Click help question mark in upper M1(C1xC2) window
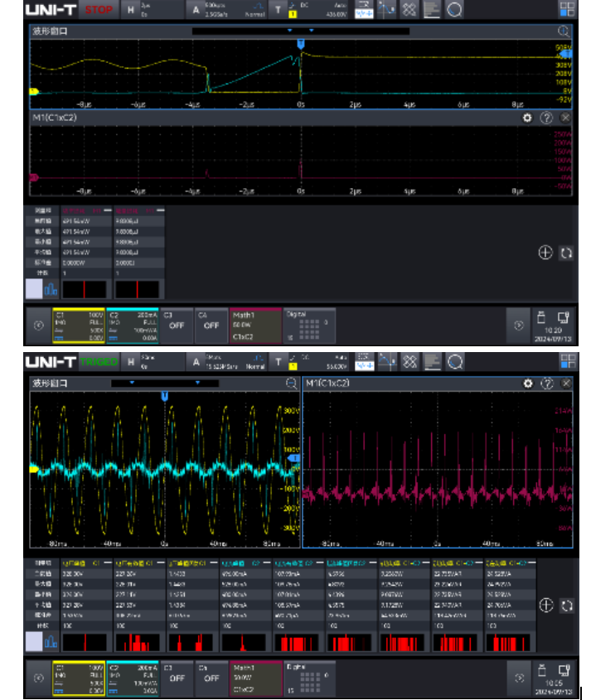The height and width of the screenshot is (700, 591). click(x=546, y=118)
